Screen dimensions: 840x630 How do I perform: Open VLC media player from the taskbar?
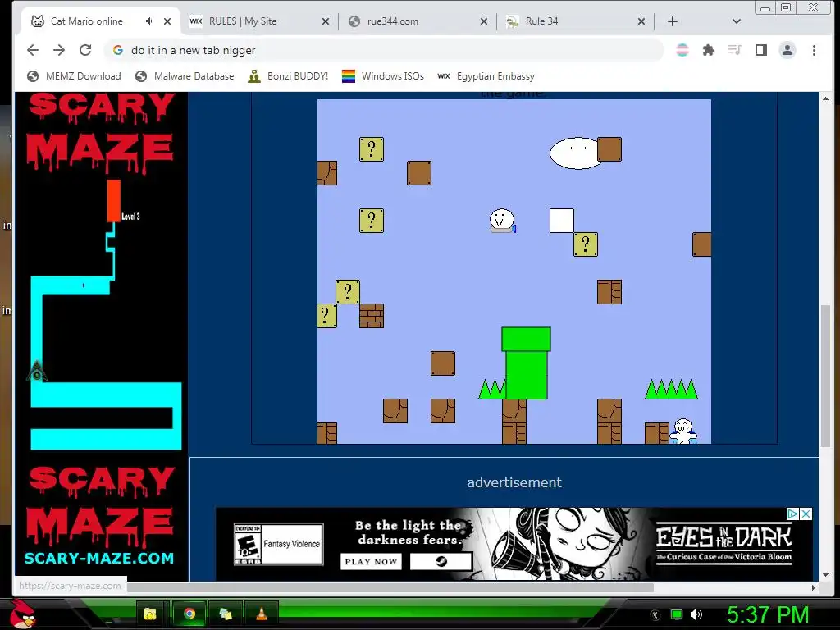pos(262,614)
